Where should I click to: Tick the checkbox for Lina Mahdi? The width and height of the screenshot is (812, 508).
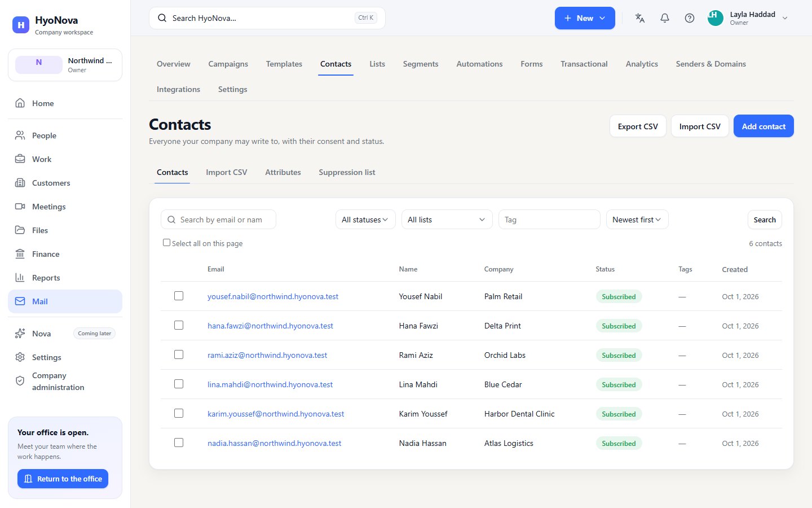179,384
